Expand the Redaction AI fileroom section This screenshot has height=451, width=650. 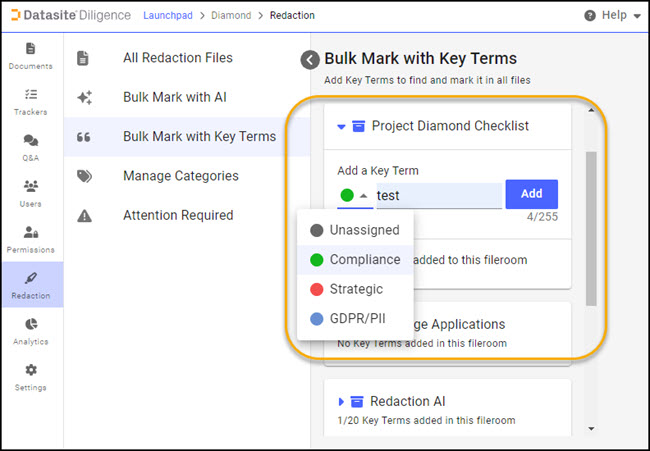[341, 402]
